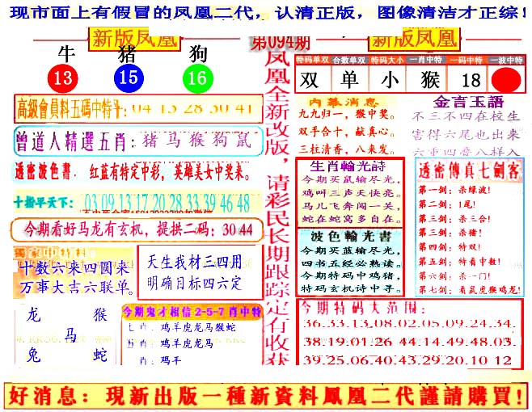This screenshot has height=412, width=532.
Task: Click the 第094期 issue number
Action: click(281, 43)
